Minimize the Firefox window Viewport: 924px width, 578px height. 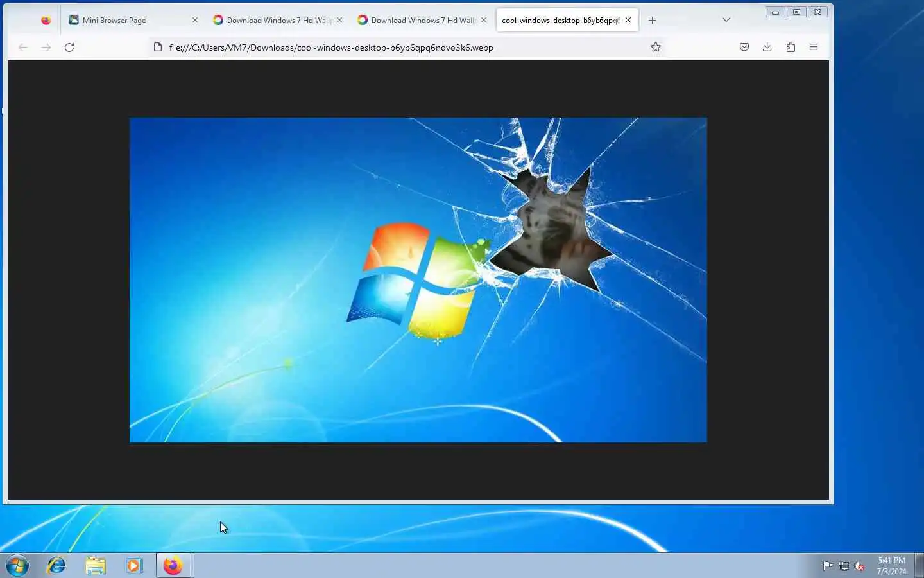click(x=775, y=12)
